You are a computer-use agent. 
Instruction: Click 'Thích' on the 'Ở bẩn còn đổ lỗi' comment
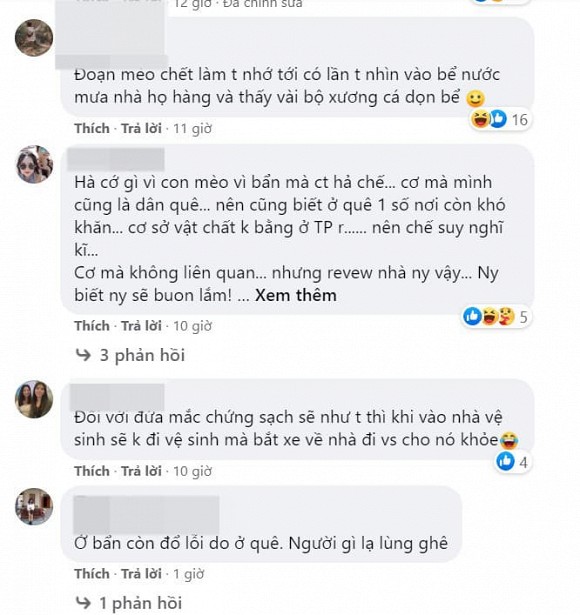pos(92,574)
